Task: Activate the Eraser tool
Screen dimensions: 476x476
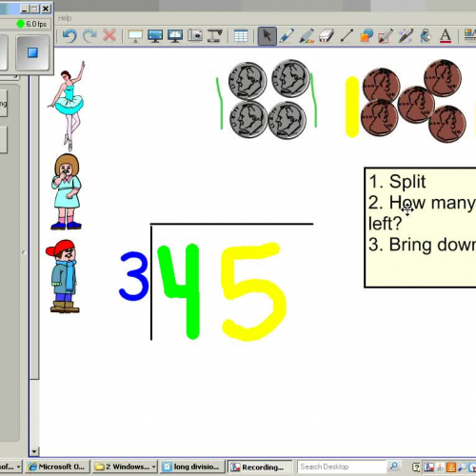Action: tap(327, 36)
